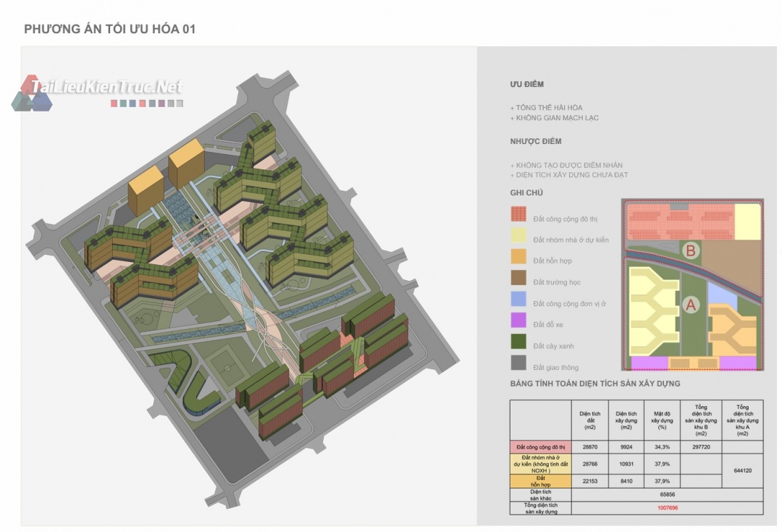Click the circled A marker on the zoning map

point(690,305)
